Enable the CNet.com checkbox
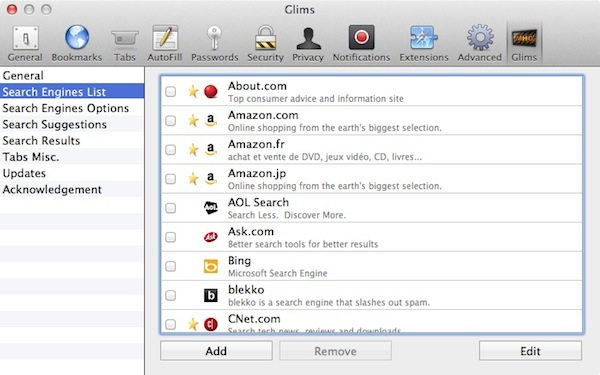This screenshot has width=600, height=375. coord(171,324)
